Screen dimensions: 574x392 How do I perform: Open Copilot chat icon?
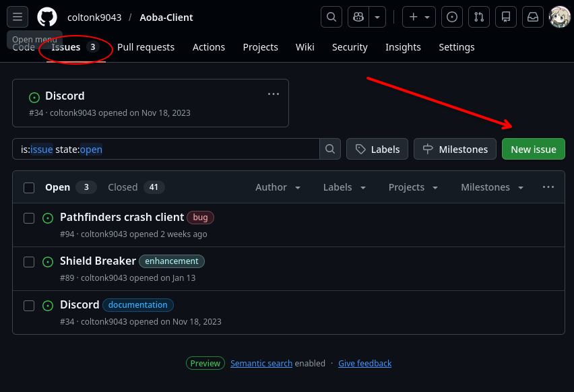click(358, 17)
